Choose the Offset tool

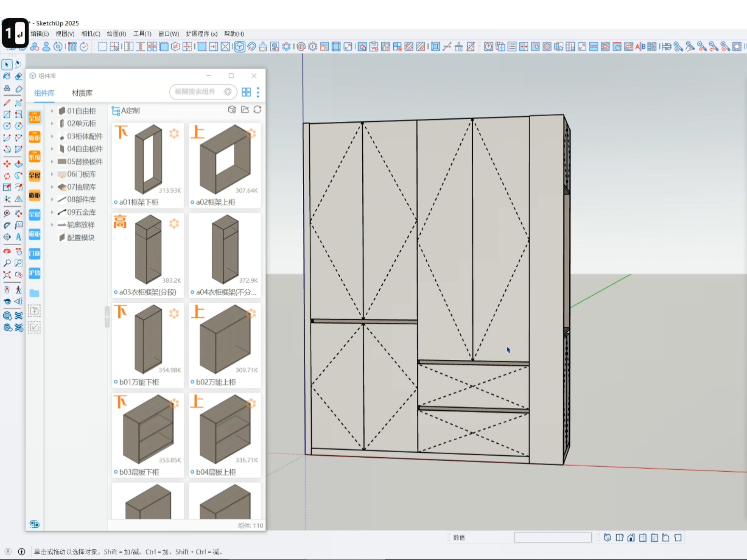click(x=18, y=187)
